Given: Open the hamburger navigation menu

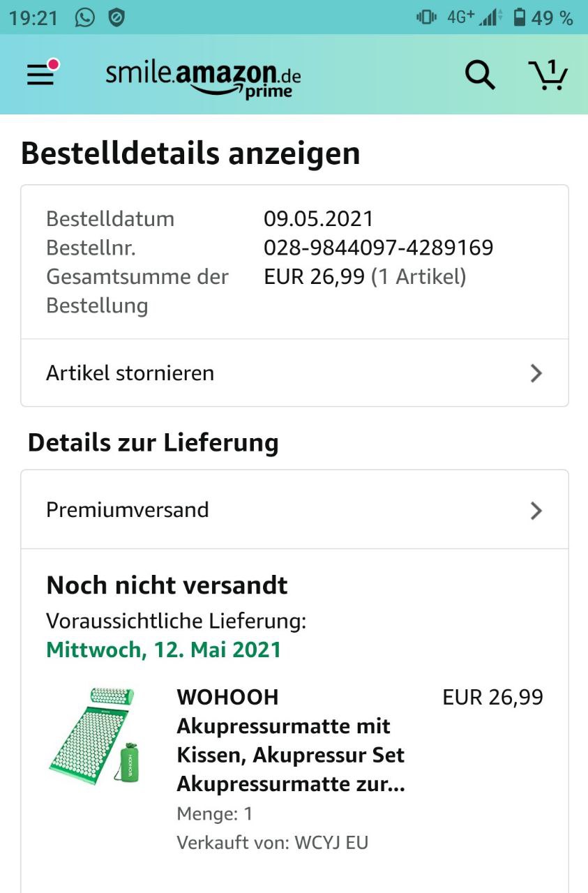Looking at the screenshot, I should 40,74.
